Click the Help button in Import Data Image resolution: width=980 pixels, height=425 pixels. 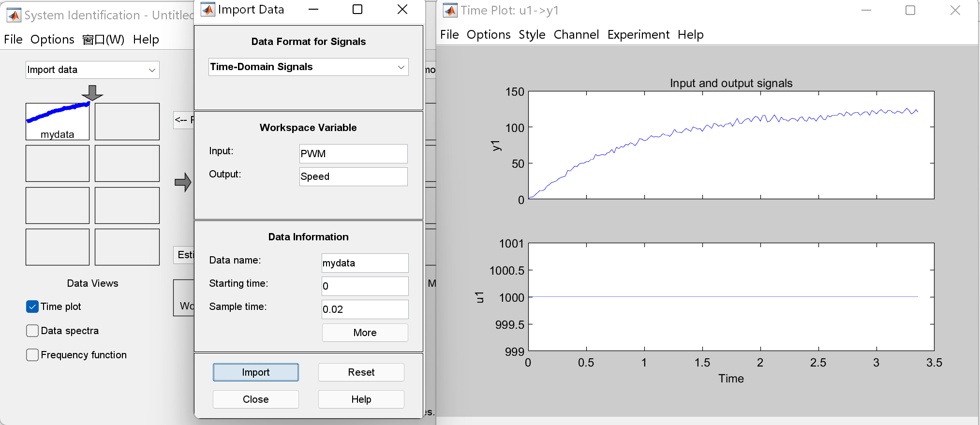tap(361, 399)
